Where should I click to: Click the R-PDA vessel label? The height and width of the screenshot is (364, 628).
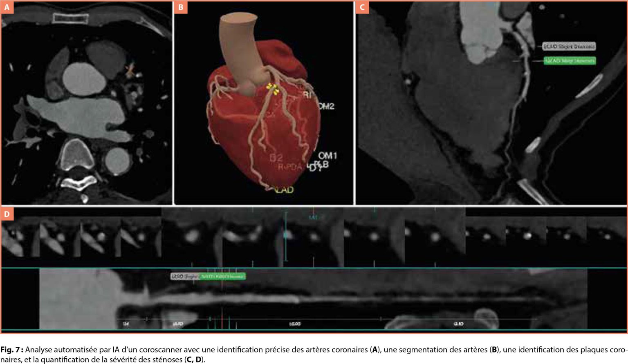pyautogui.click(x=290, y=167)
